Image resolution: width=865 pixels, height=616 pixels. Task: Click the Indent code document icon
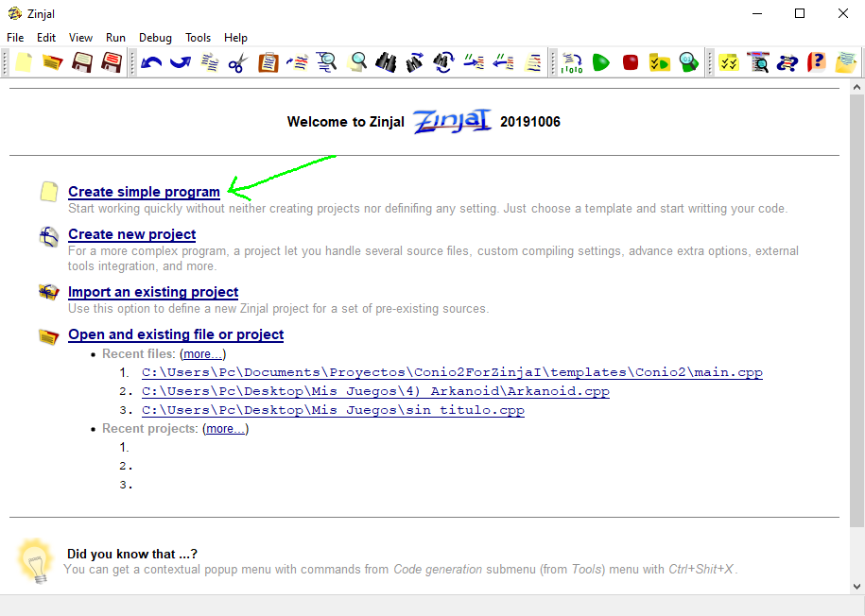coord(533,62)
